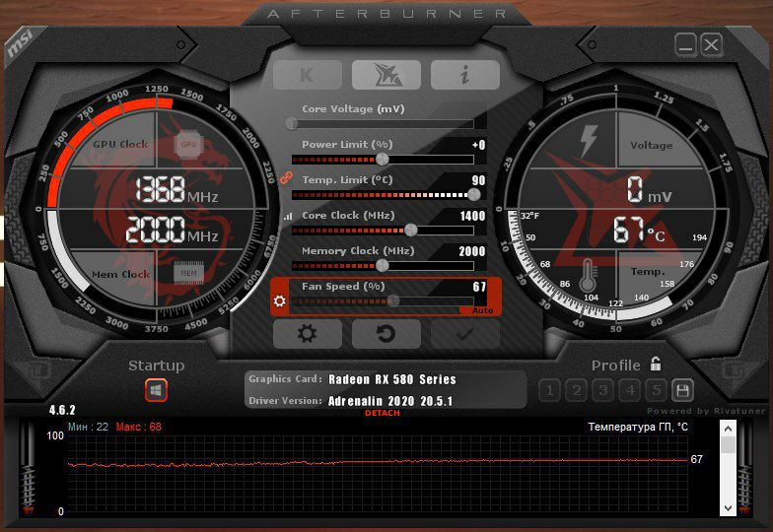Select profile slot 2
This screenshot has width=773, height=532.
point(576,390)
